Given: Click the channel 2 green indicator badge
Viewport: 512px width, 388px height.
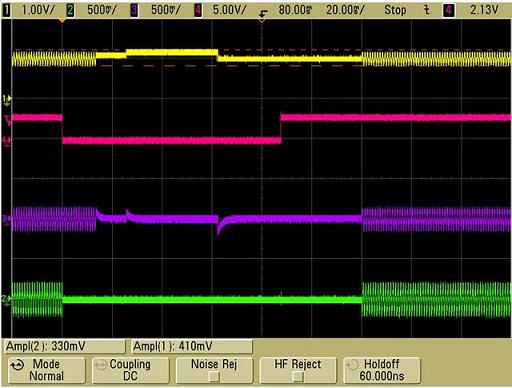Looking at the screenshot, I should [x=70, y=10].
